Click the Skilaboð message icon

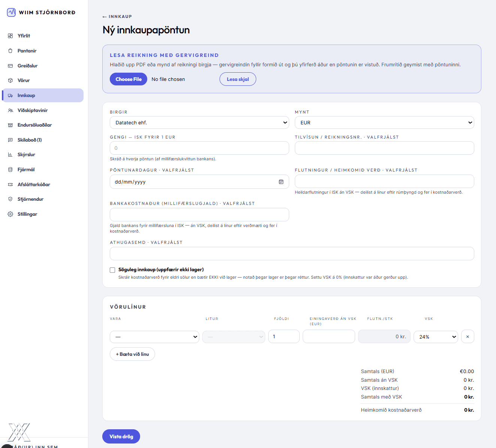pyautogui.click(x=10, y=140)
